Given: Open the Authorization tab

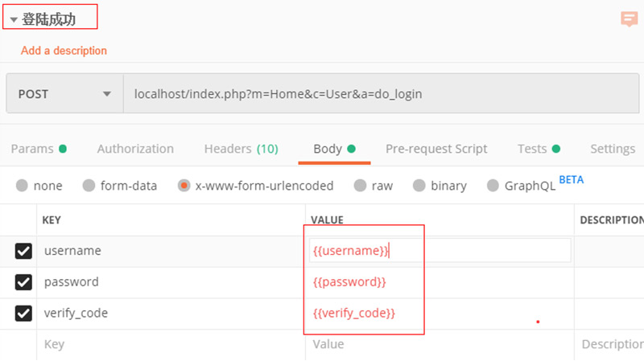Looking at the screenshot, I should (135, 149).
